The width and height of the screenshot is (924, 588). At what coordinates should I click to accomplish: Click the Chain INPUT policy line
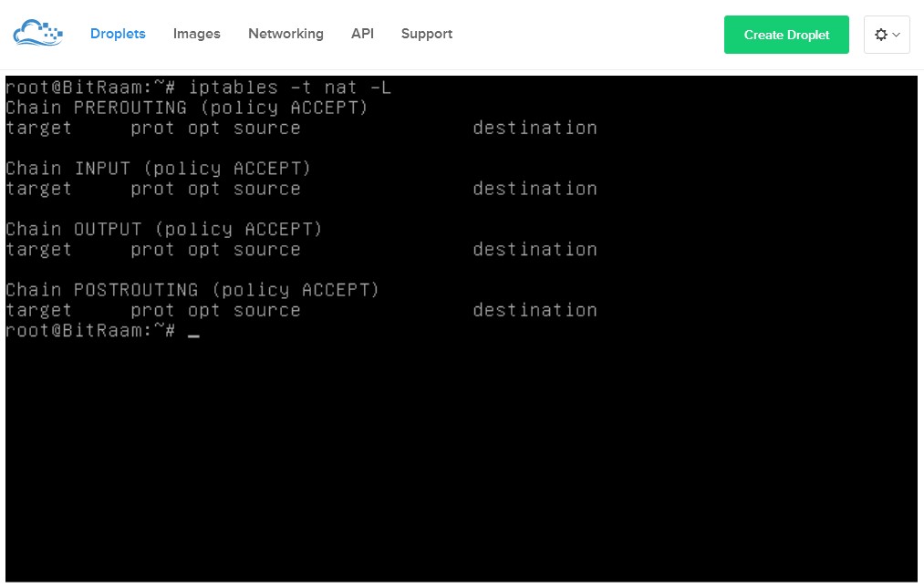[158, 169]
